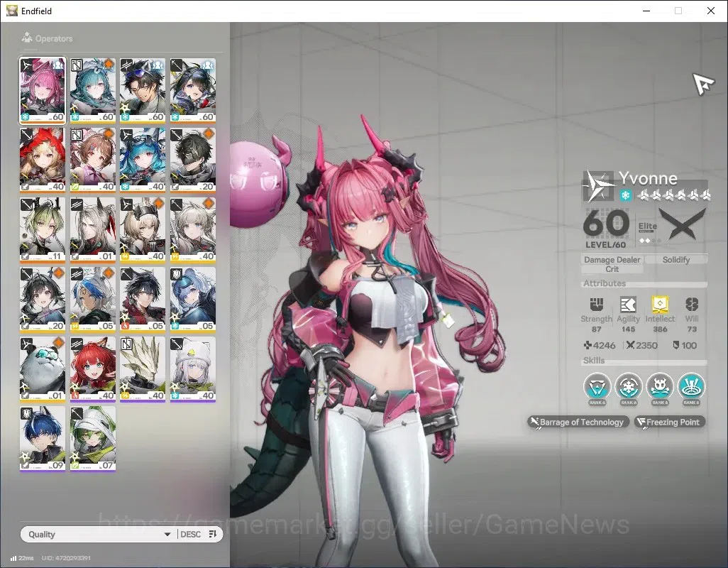Open the Barrage of Technology talent
This screenshot has height=568, width=728.
[x=578, y=422]
